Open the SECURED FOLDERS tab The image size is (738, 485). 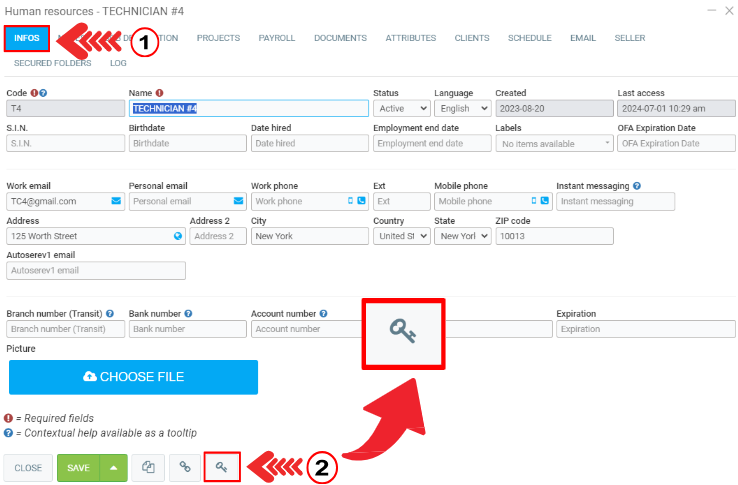click(52, 63)
